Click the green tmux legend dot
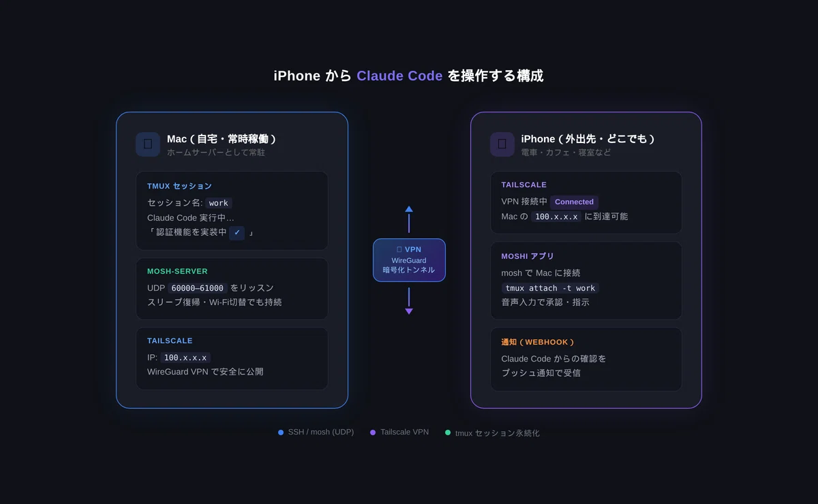Viewport: 818px width, 504px height. pyautogui.click(x=448, y=432)
